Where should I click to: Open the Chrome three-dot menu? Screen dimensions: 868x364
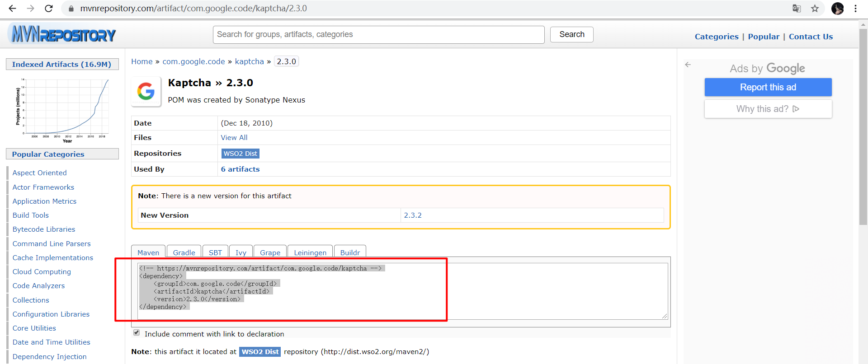pos(855,8)
